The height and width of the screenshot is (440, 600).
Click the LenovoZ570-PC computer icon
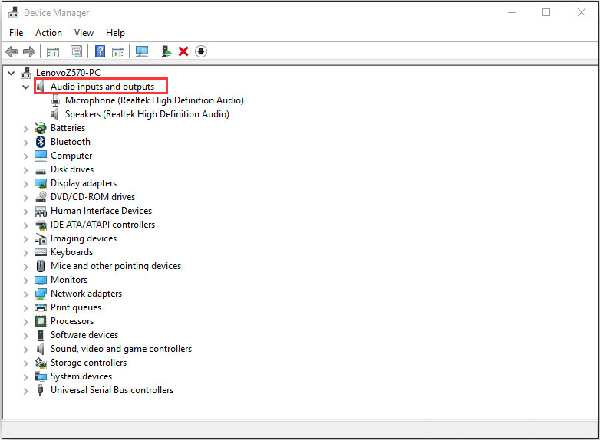26,72
